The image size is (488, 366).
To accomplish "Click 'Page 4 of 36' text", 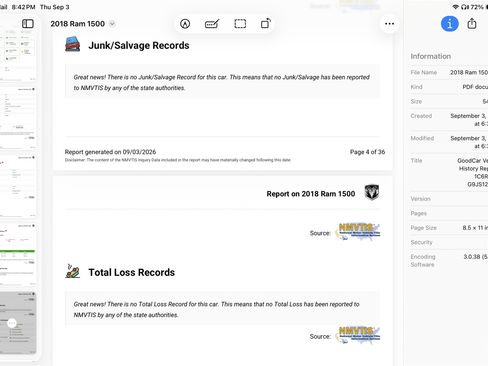I will point(367,152).
